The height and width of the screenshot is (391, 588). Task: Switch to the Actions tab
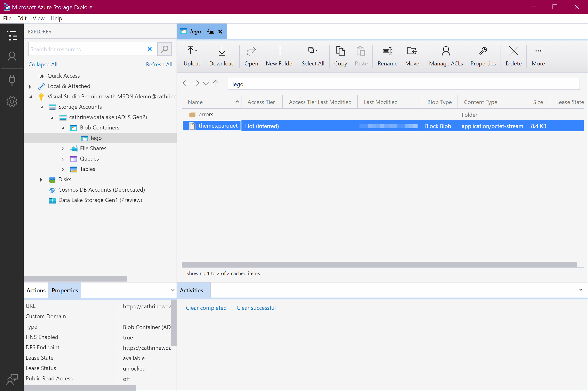click(x=36, y=290)
